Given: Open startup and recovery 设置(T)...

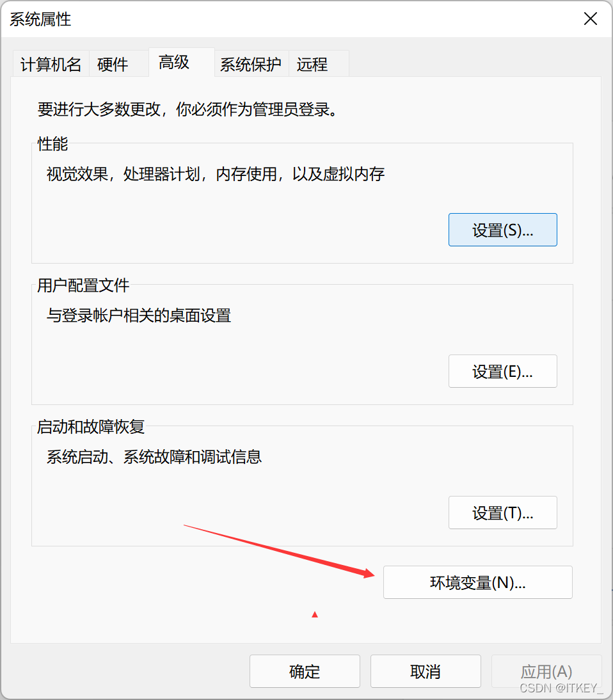Looking at the screenshot, I should (x=503, y=513).
